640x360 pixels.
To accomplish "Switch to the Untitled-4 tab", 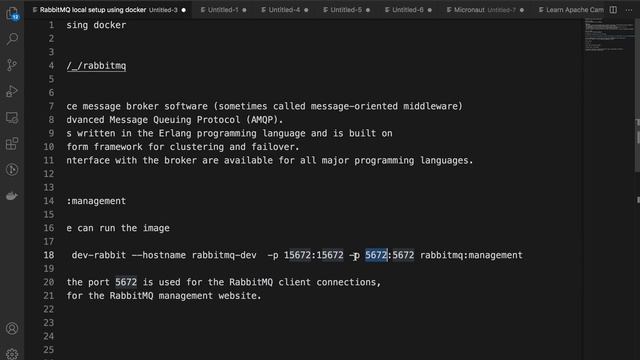I will (284, 10).
